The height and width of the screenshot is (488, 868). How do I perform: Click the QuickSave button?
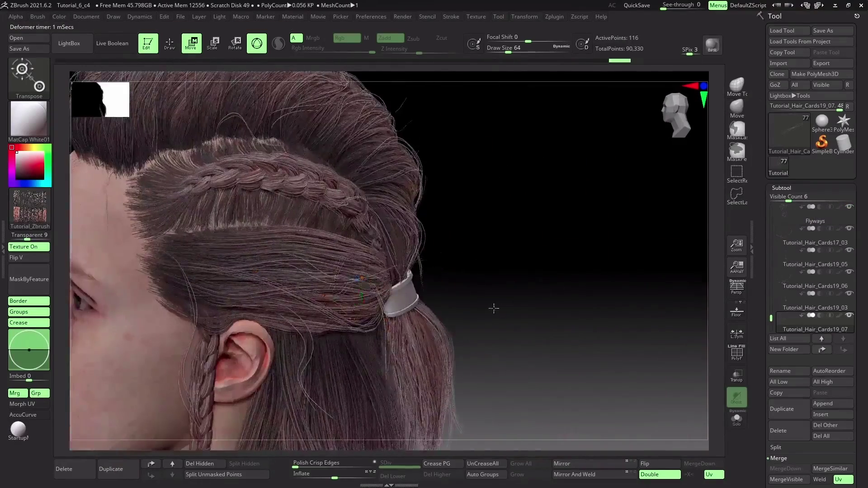pyautogui.click(x=637, y=5)
